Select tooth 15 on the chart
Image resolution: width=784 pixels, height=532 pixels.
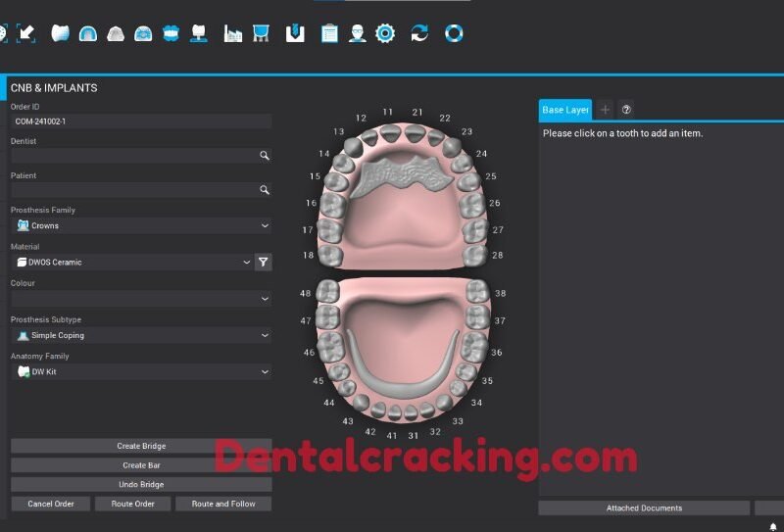point(336,182)
